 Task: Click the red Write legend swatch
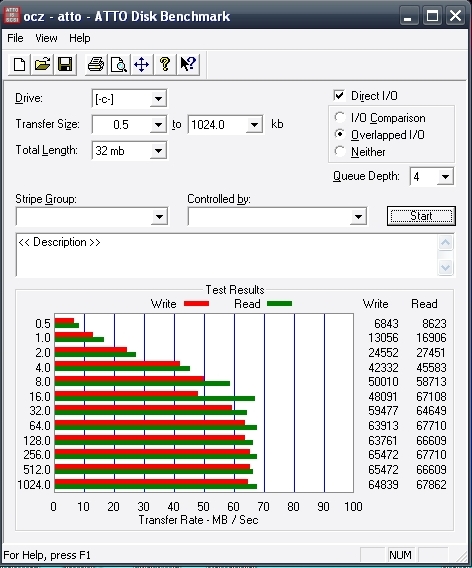click(x=196, y=304)
